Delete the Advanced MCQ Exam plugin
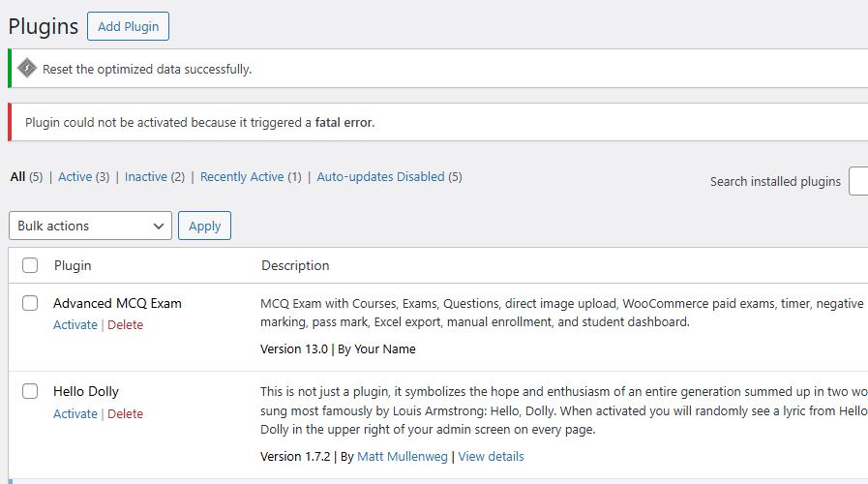868x484 pixels. coord(125,324)
